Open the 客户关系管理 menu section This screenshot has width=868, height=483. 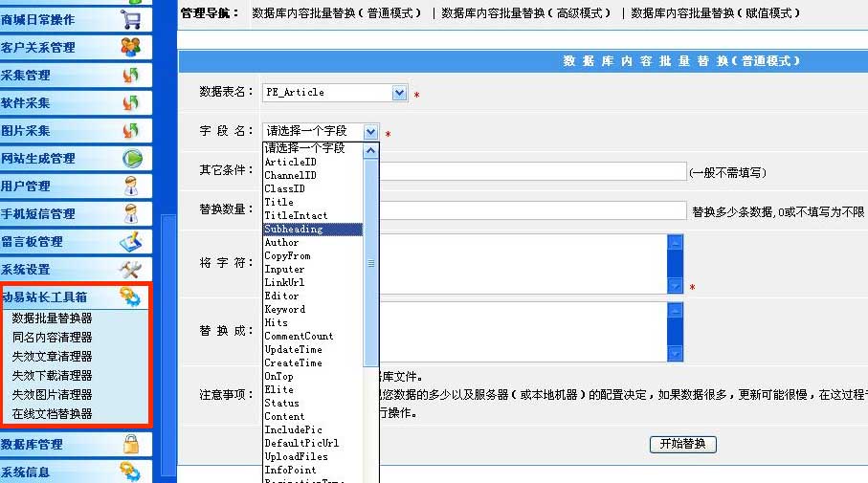76,47
